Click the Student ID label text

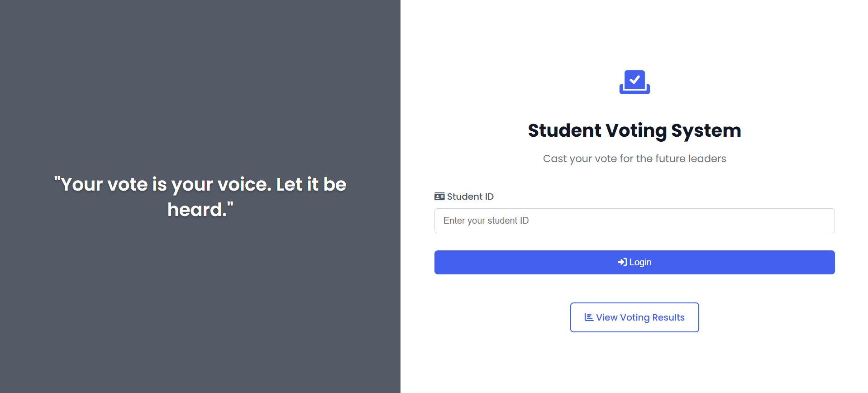coord(470,196)
